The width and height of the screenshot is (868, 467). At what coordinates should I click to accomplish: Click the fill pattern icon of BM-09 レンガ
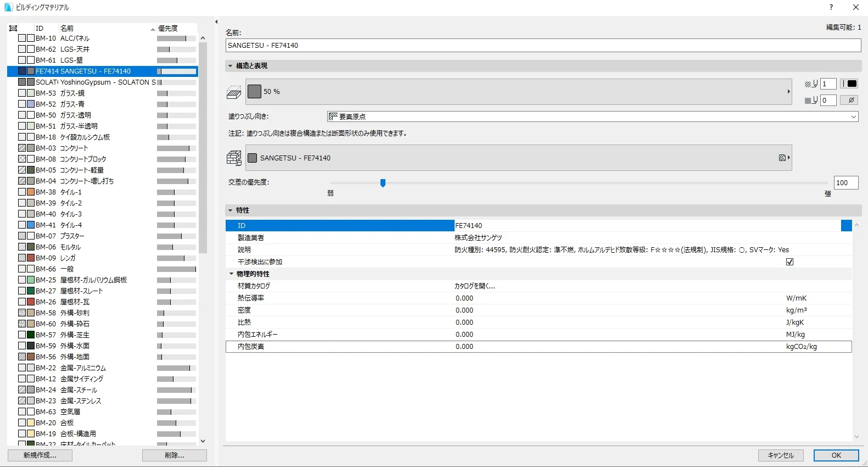click(x=22, y=258)
